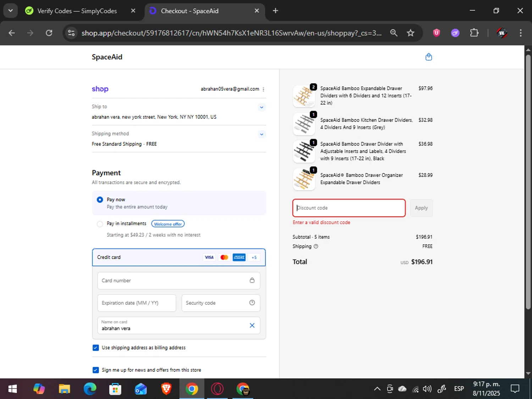Screen dimensions: 532x399
Task: Open account options next to email
Action: (x=263, y=89)
